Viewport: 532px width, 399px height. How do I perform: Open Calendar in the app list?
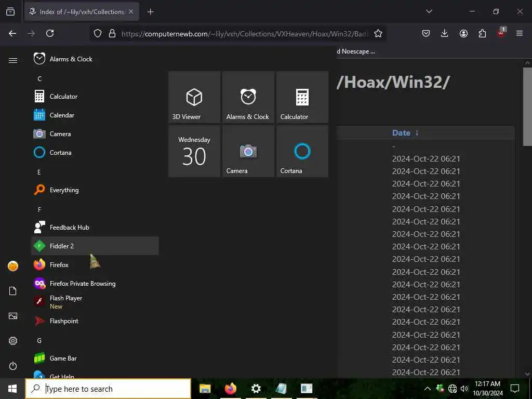click(x=95, y=115)
